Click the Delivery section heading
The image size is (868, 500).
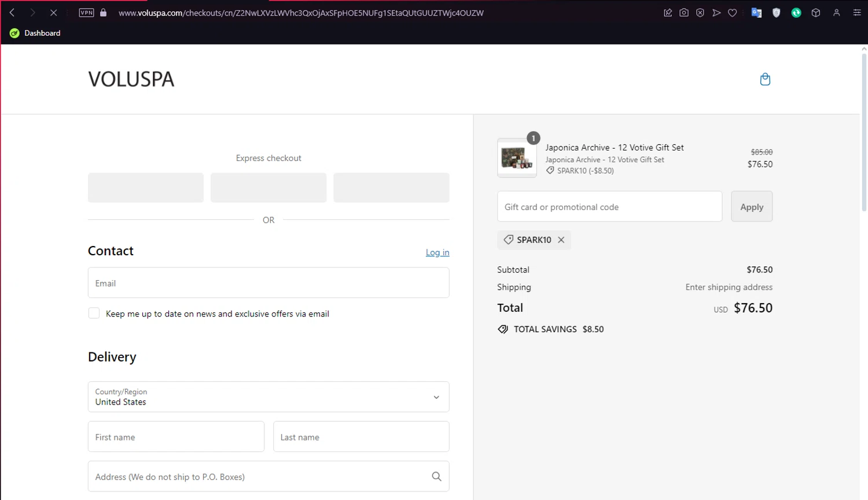[x=112, y=357]
